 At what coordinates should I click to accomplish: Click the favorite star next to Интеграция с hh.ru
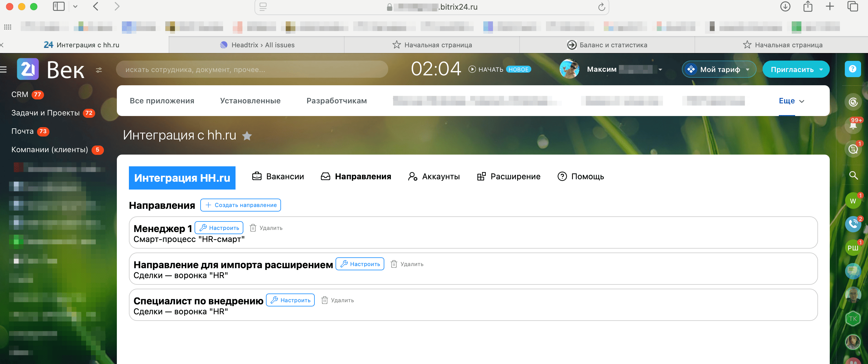coord(247,136)
